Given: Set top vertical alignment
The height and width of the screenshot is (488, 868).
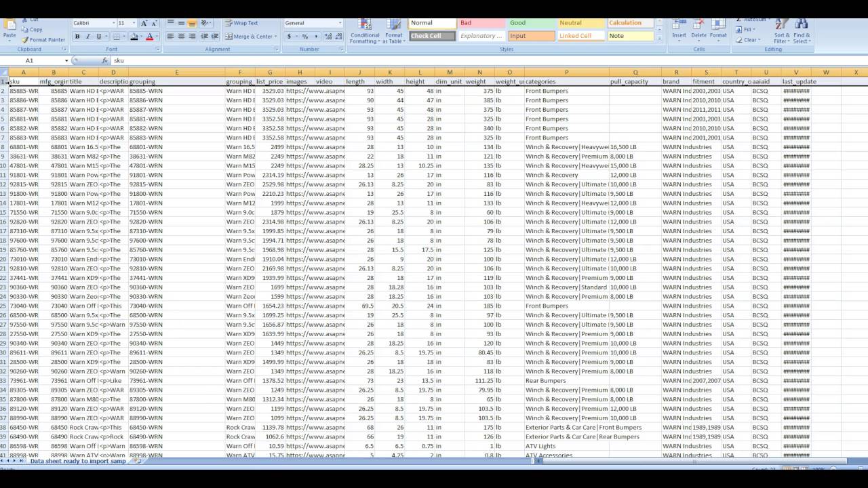Looking at the screenshot, I should tap(170, 23).
